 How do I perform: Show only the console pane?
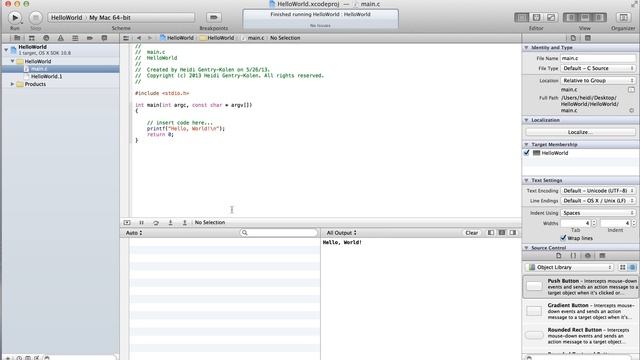click(513, 233)
